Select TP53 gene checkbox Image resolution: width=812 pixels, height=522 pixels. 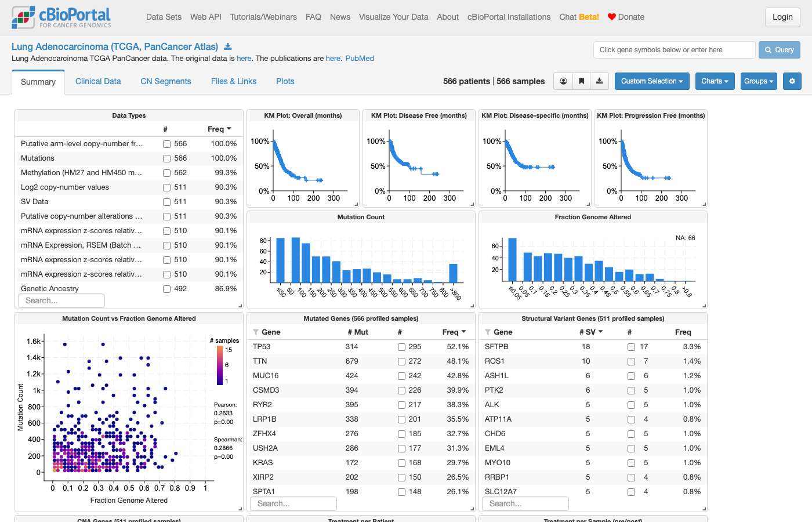401,347
